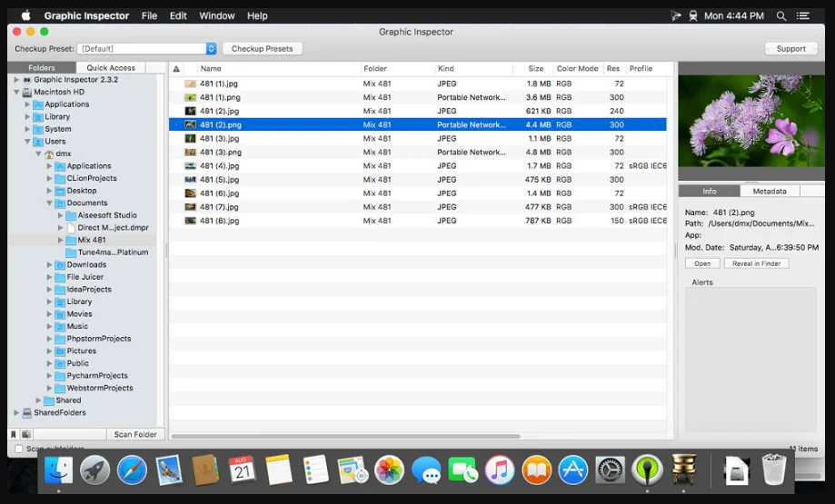The width and height of the screenshot is (835, 504).
Task: Click the Support button
Action: (x=790, y=48)
